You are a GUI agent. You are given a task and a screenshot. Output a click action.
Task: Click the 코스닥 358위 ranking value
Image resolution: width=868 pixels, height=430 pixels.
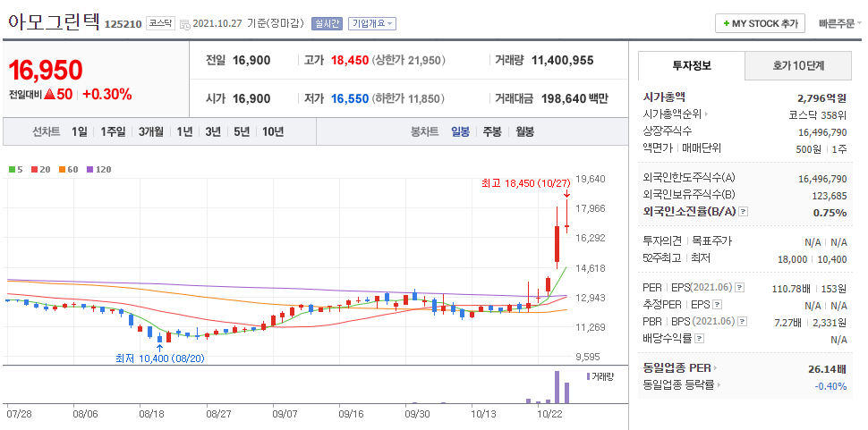tap(818, 115)
